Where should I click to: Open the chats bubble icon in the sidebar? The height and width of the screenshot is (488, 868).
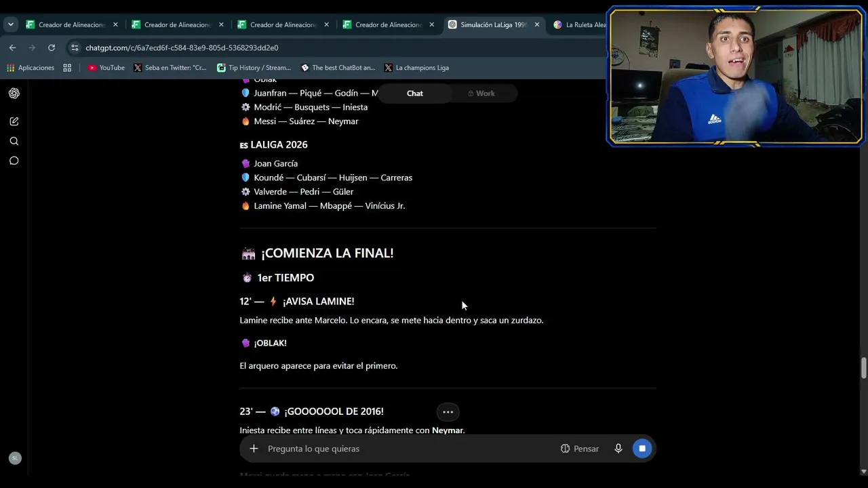pos(14,161)
